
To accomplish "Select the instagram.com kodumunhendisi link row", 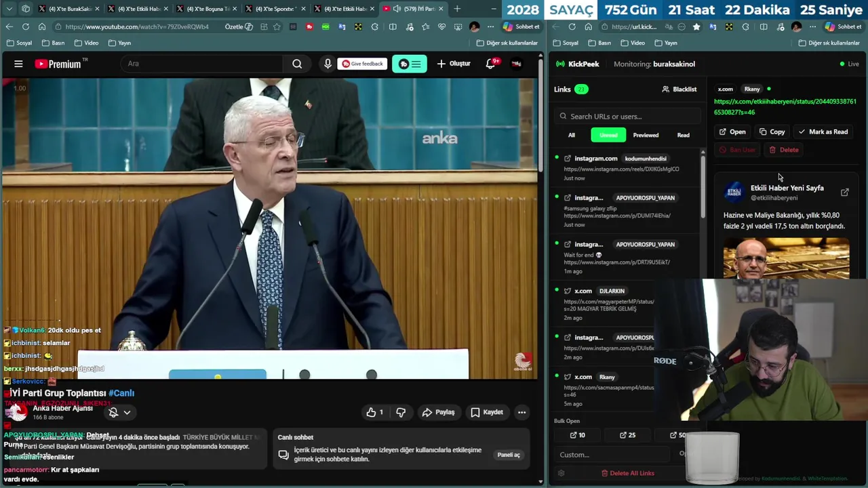I will pos(626,169).
